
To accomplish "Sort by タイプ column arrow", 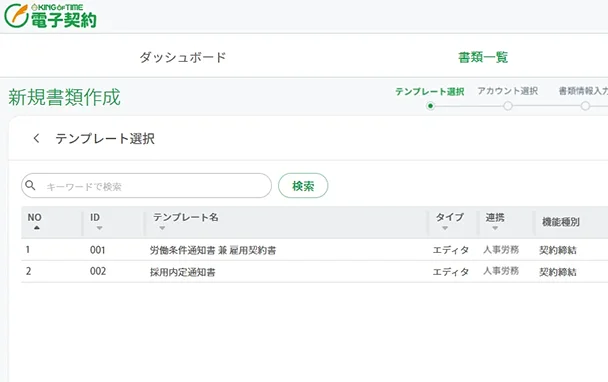I will pyautogui.click(x=445, y=228).
